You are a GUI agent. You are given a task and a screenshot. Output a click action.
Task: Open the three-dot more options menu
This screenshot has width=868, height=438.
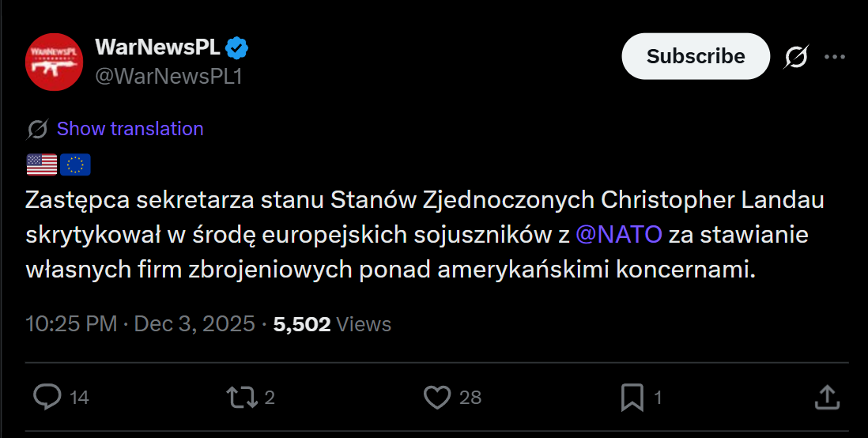(836, 56)
